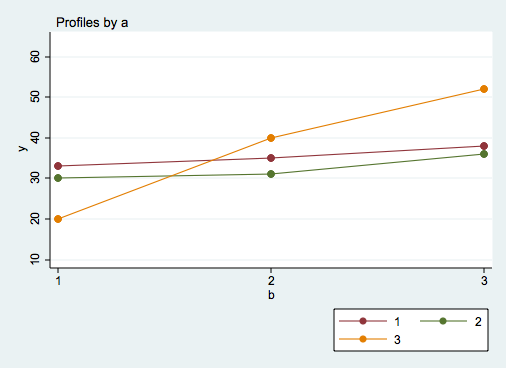Click the y-axis tick label 60
Viewport: 506px width, 368px height.
tap(35, 57)
